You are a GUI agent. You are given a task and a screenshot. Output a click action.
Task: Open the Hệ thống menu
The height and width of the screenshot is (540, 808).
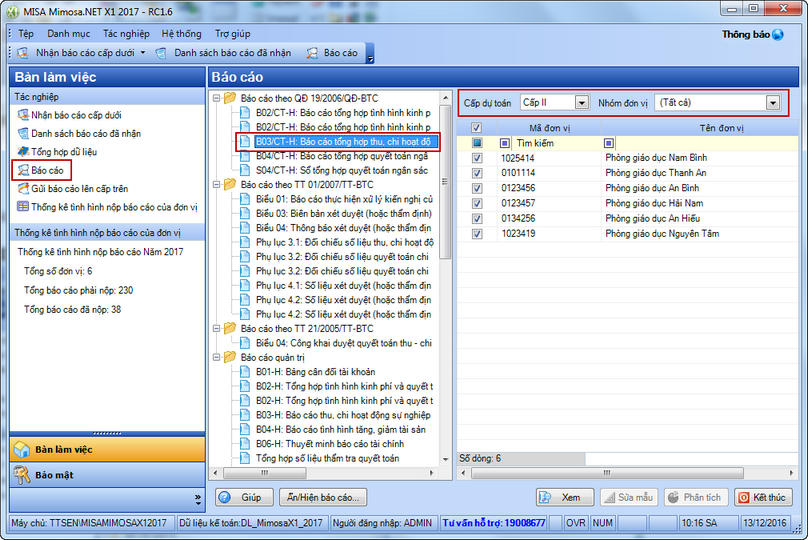pos(181,33)
